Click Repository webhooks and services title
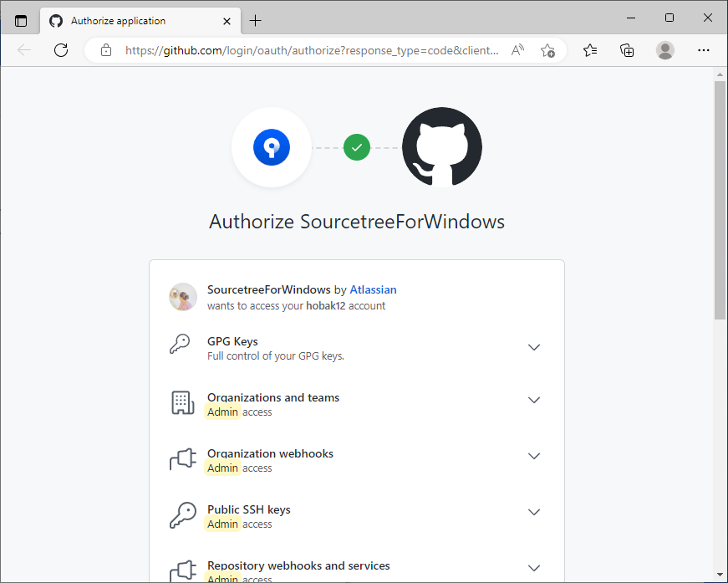728x583 pixels. (298, 565)
